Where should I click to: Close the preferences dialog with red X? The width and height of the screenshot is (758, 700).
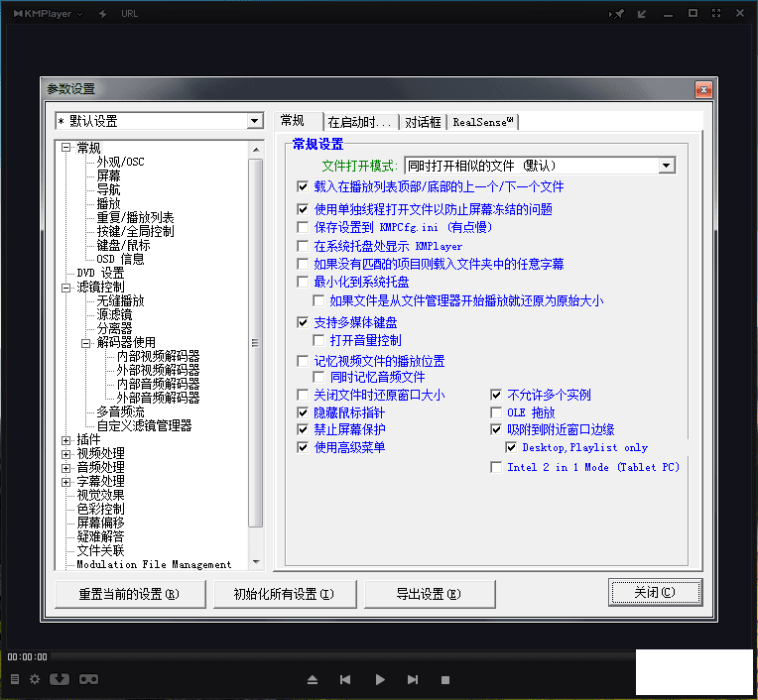(x=703, y=89)
